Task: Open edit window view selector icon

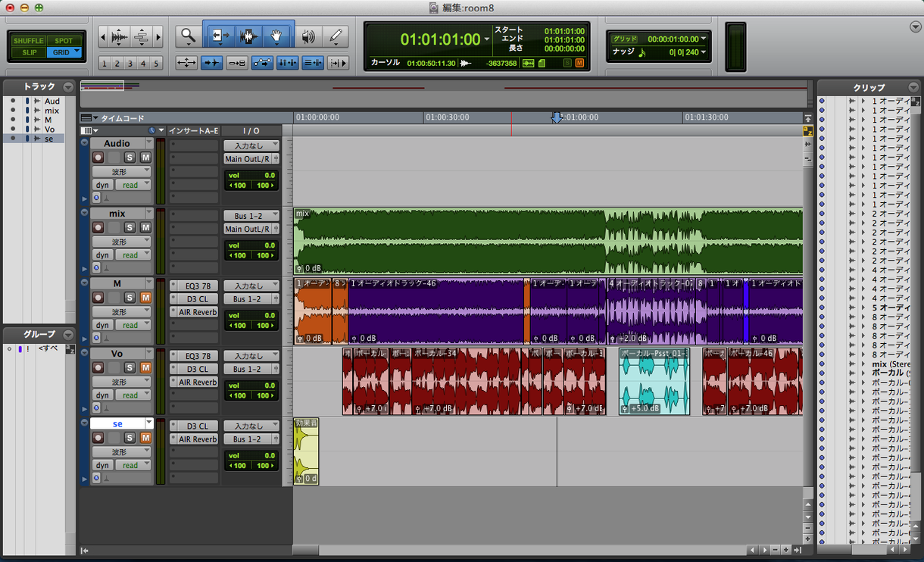Action: point(89,131)
